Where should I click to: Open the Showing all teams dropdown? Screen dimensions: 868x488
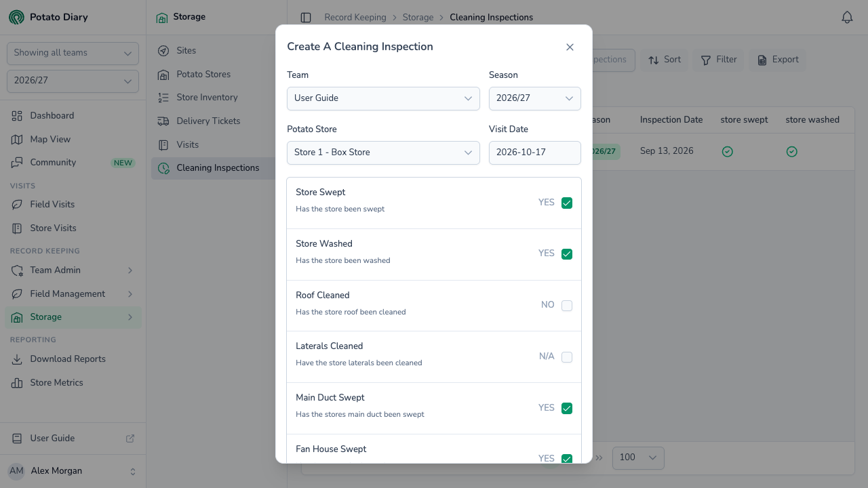click(73, 53)
